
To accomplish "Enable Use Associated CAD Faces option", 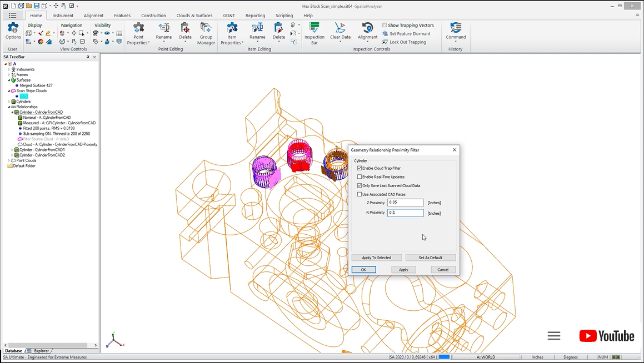I will (x=360, y=194).
